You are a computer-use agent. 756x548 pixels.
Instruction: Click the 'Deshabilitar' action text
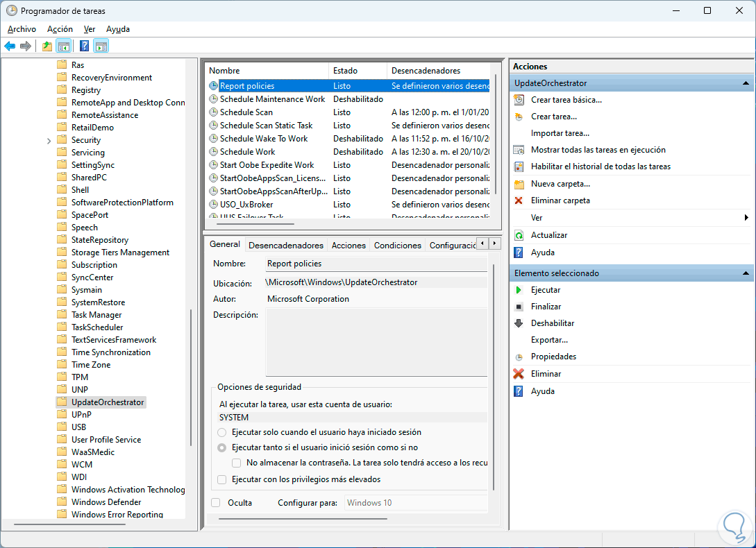coord(553,323)
